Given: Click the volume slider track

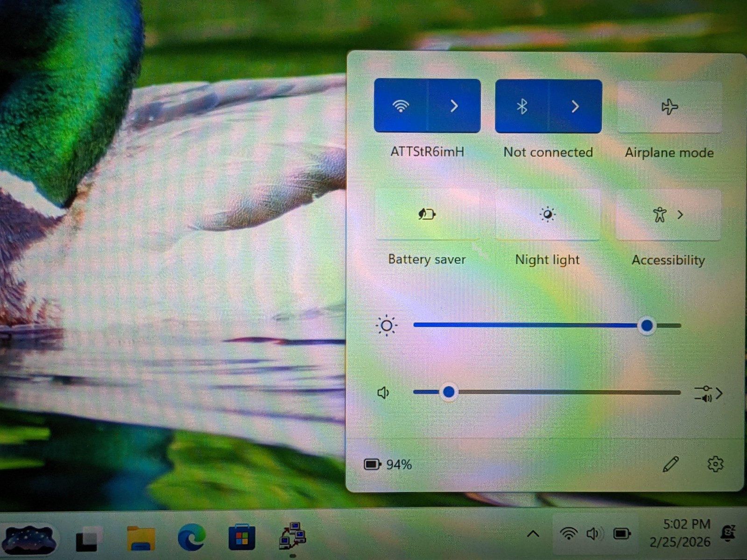Looking at the screenshot, I should click(x=547, y=392).
